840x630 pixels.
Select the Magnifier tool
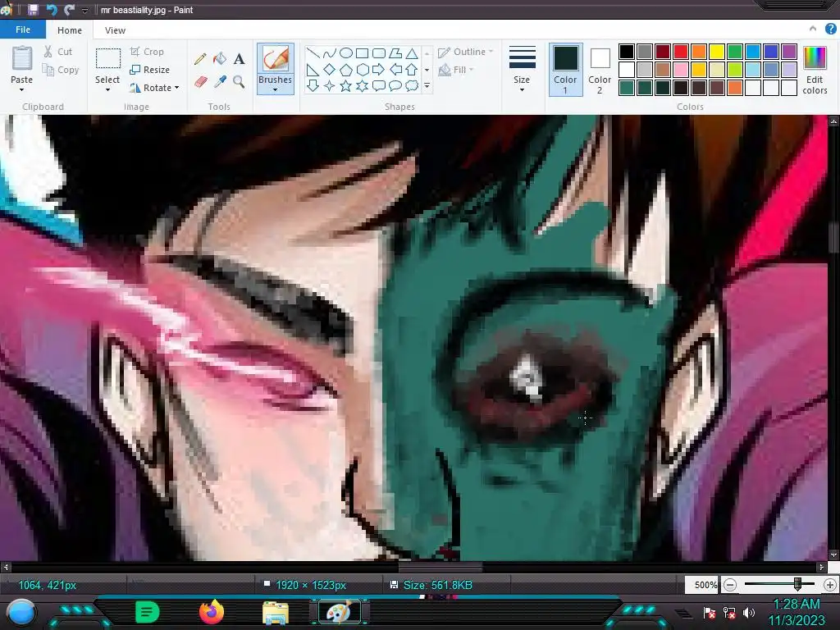pyautogui.click(x=239, y=81)
